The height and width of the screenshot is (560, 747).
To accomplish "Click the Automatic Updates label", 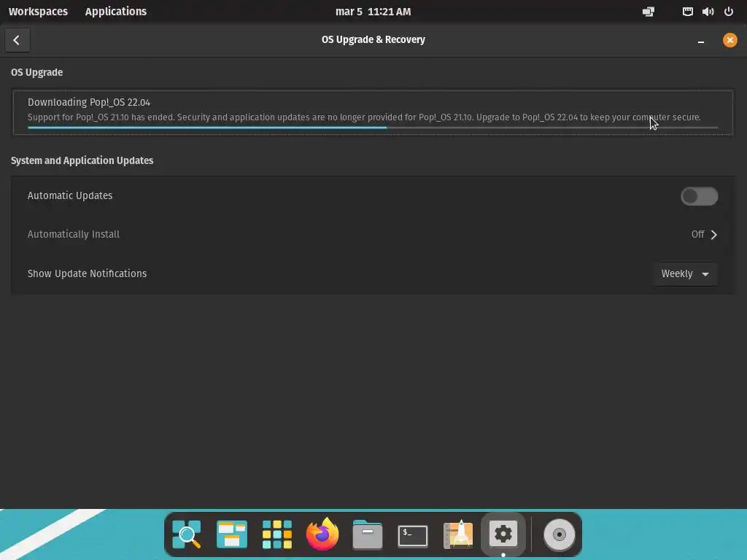I will (70, 195).
